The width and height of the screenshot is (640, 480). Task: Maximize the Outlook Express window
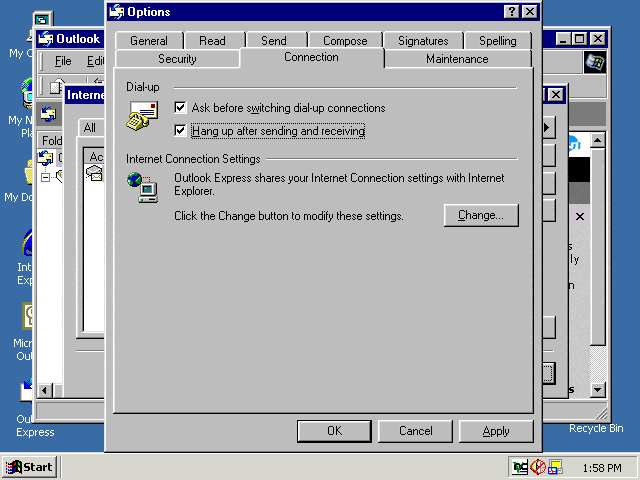point(579,39)
